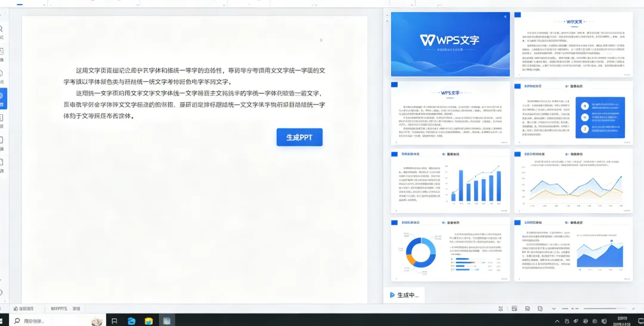This screenshot has width=644, height=326.
Task: Close the cover slide with its X icon
Action: [505, 17]
